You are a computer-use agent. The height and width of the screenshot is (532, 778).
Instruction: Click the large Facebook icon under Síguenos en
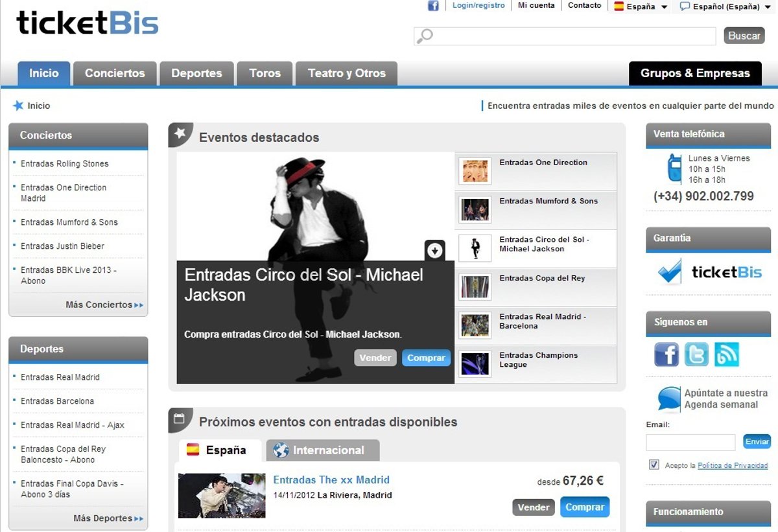[666, 354]
